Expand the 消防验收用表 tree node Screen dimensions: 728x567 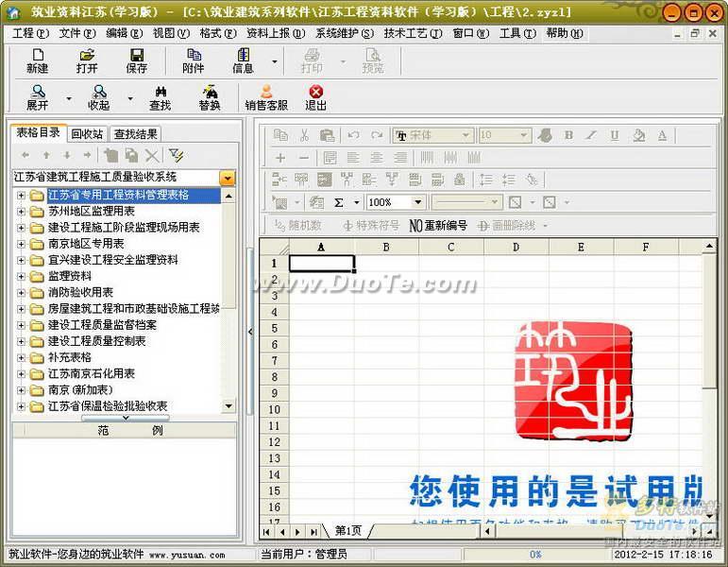tap(21, 292)
